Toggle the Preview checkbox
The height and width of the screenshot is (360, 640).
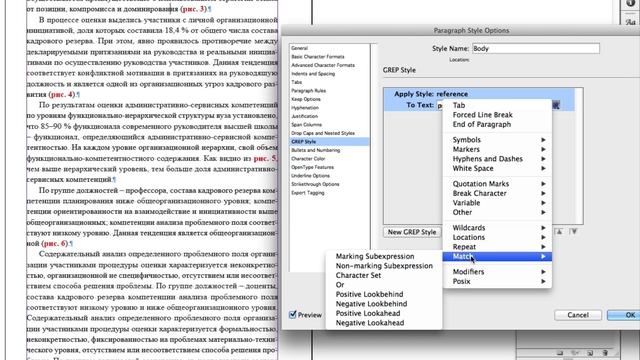[293, 315]
